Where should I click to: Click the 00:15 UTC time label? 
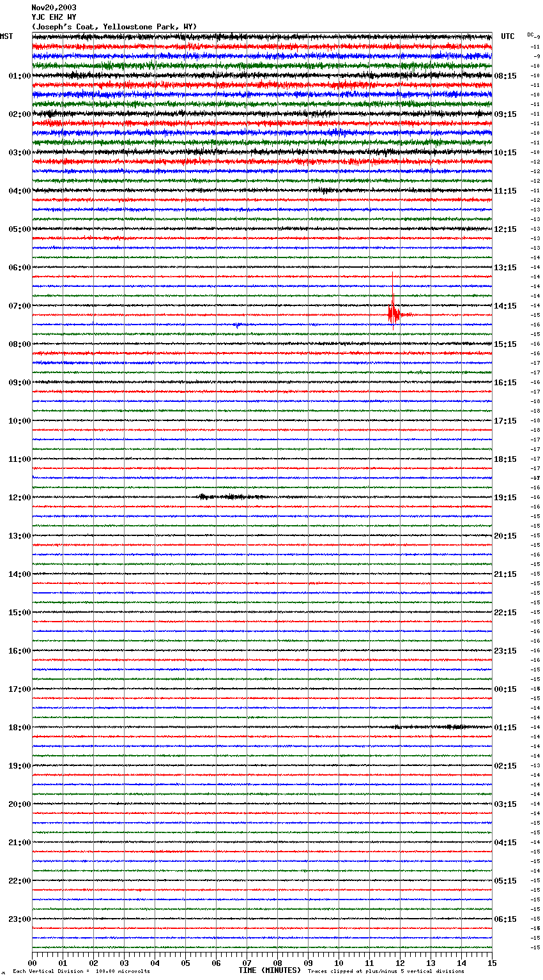pos(505,689)
